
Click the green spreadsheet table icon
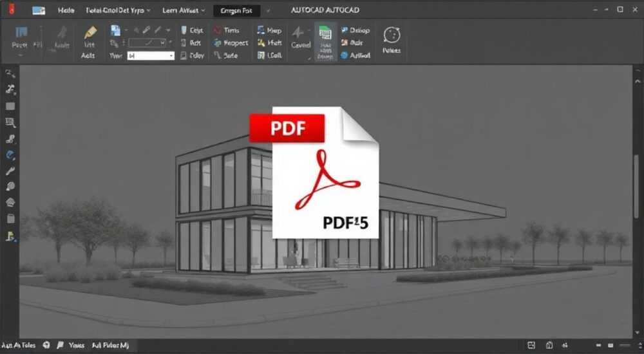point(325,33)
